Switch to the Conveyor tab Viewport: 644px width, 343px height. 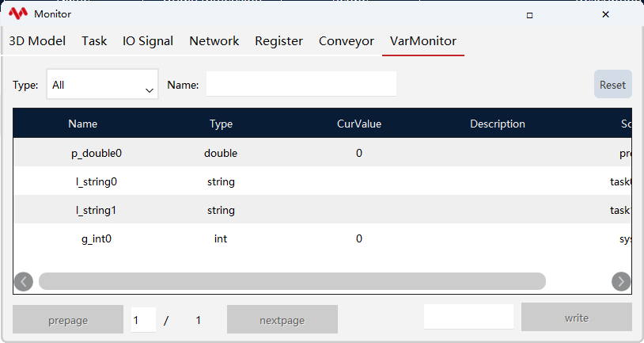tap(347, 41)
